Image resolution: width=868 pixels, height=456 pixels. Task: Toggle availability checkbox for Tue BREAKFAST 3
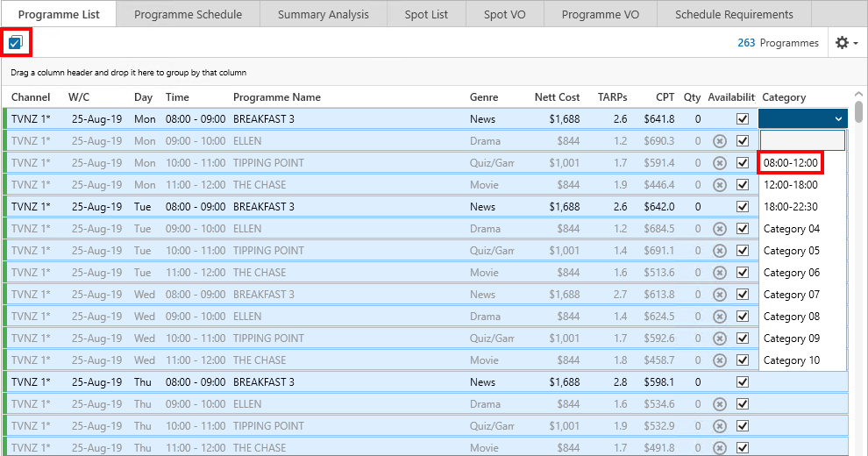743,206
